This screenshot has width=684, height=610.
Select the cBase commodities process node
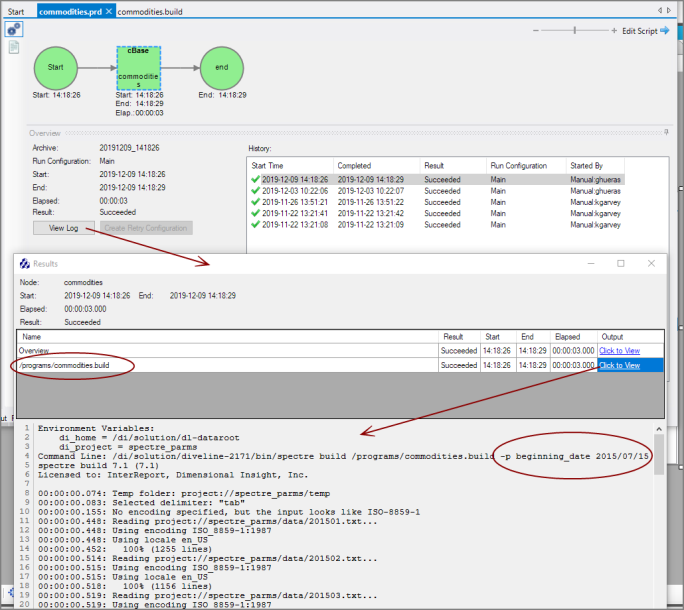pyautogui.click(x=138, y=67)
